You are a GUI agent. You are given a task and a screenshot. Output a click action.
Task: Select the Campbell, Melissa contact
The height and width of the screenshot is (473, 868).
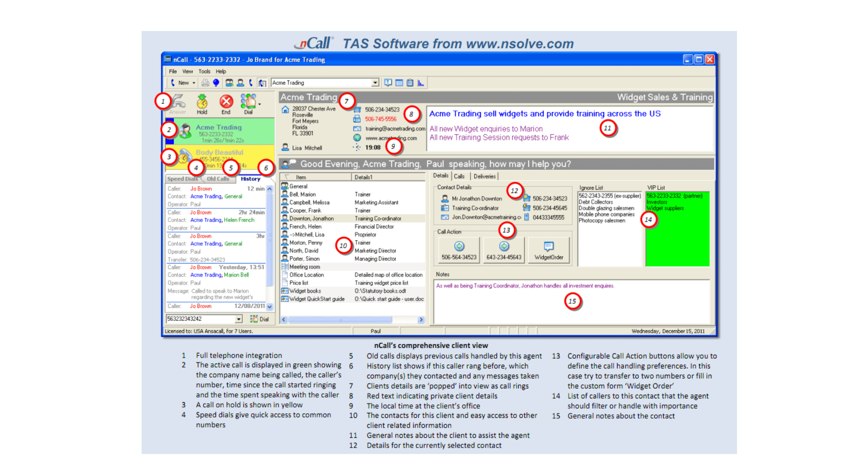[353, 202]
